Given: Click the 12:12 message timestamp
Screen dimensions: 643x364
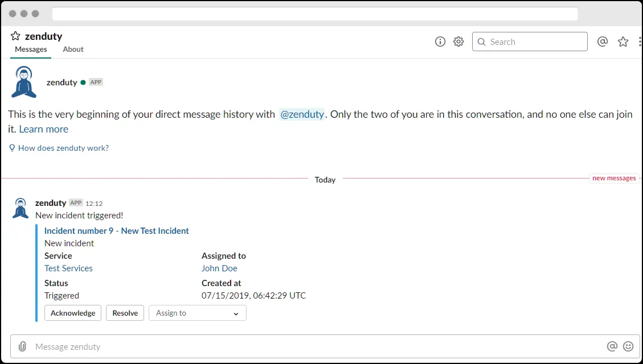Looking at the screenshot, I should tap(94, 204).
